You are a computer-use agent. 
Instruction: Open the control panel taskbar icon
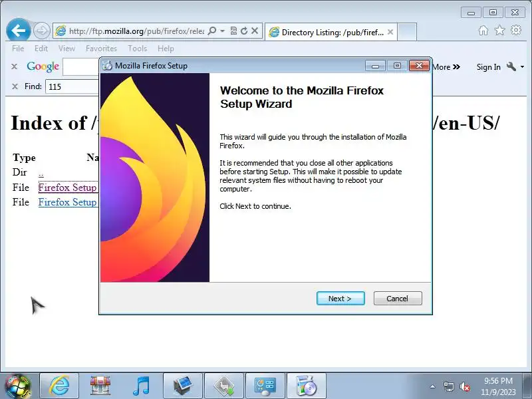pyautogui.click(x=265, y=386)
